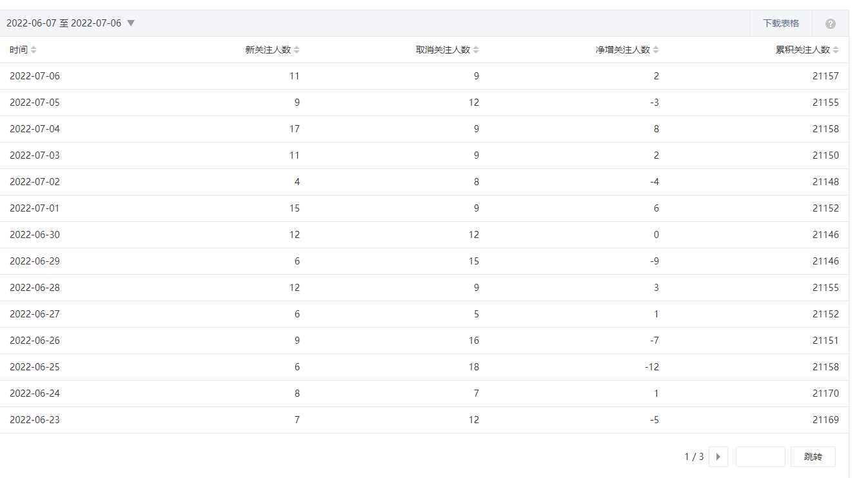The width and height of the screenshot is (868, 478).
Task: Open the date range dropdown arrow
Action: pos(131,23)
